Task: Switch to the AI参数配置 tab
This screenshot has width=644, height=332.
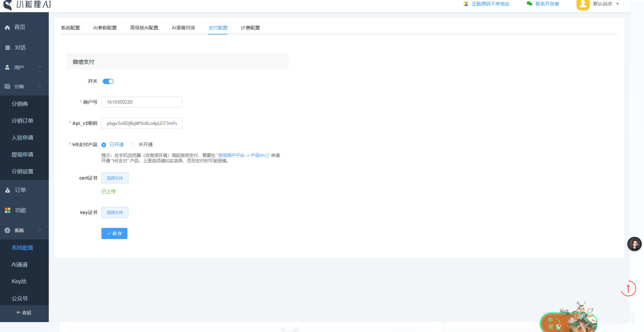Action: 105,28
